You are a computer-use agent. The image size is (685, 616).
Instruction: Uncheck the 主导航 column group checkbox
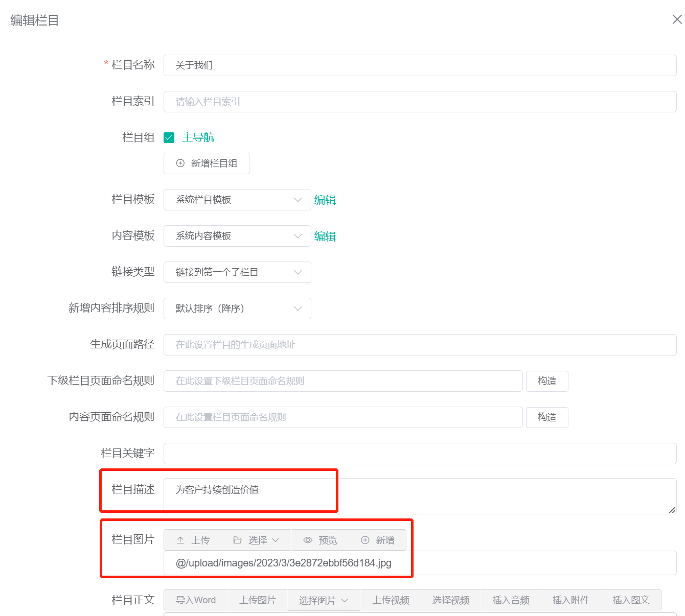pyautogui.click(x=169, y=137)
